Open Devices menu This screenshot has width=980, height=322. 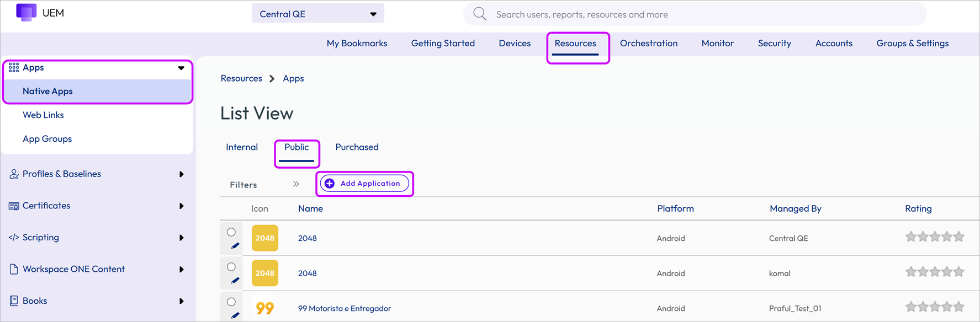(515, 43)
